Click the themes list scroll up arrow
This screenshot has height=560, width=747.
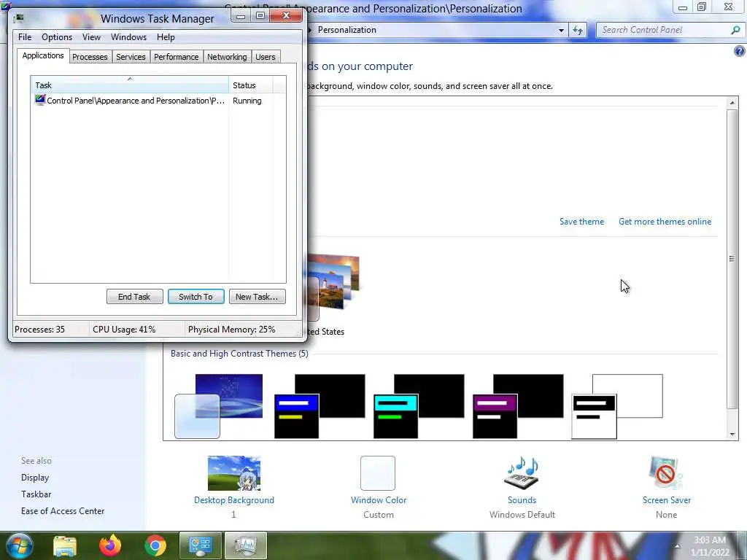pyautogui.click(x=732, y=103)
